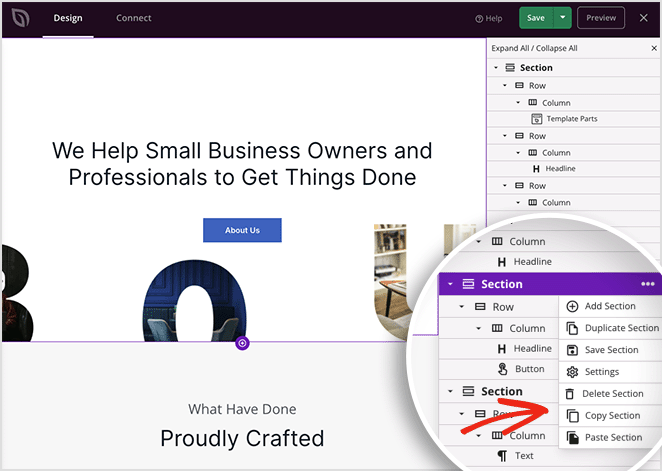Choose Copy Section from the context menu
662x471 pixels.
tap(610, 416)
